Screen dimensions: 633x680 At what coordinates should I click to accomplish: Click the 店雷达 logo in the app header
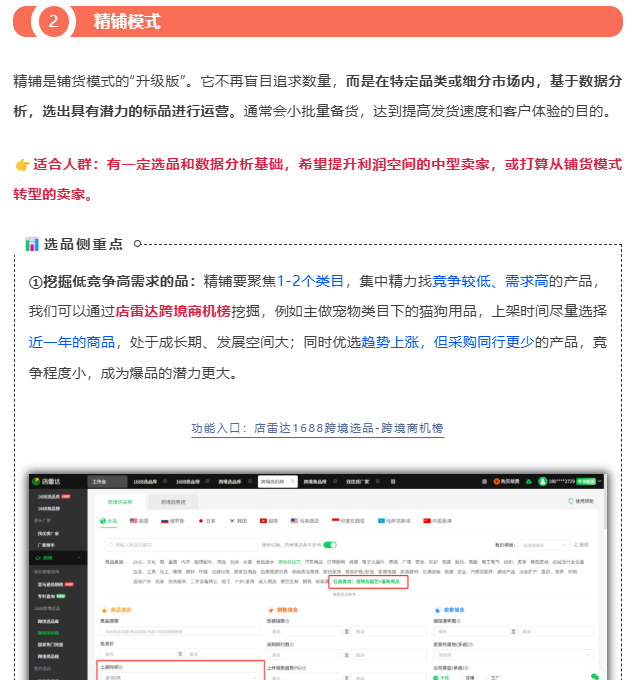[50, 481]
